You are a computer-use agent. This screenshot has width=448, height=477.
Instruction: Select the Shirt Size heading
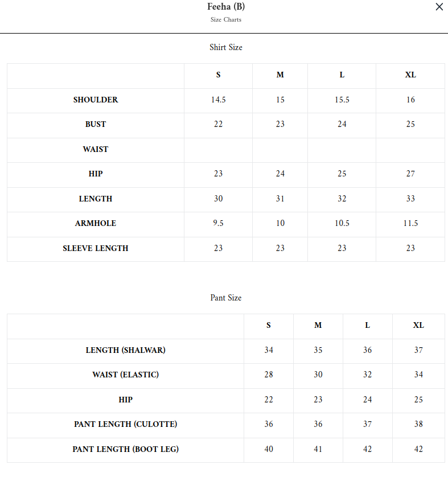coord(226,47)
